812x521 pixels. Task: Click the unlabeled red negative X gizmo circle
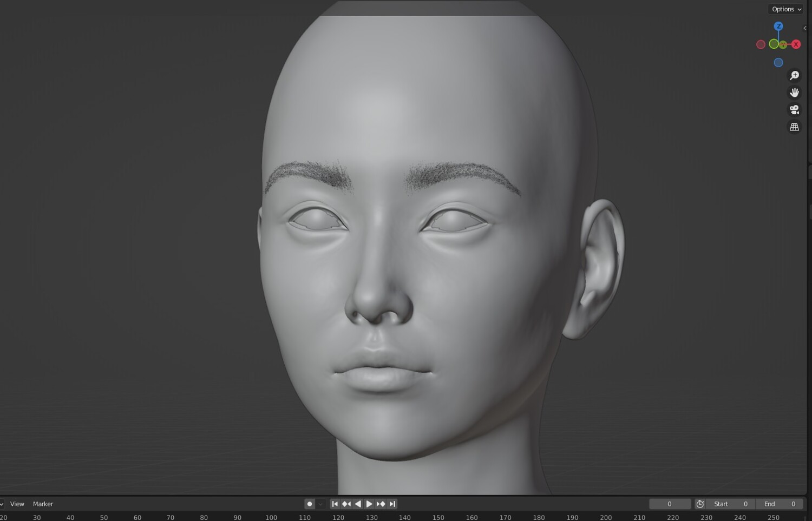761,44
